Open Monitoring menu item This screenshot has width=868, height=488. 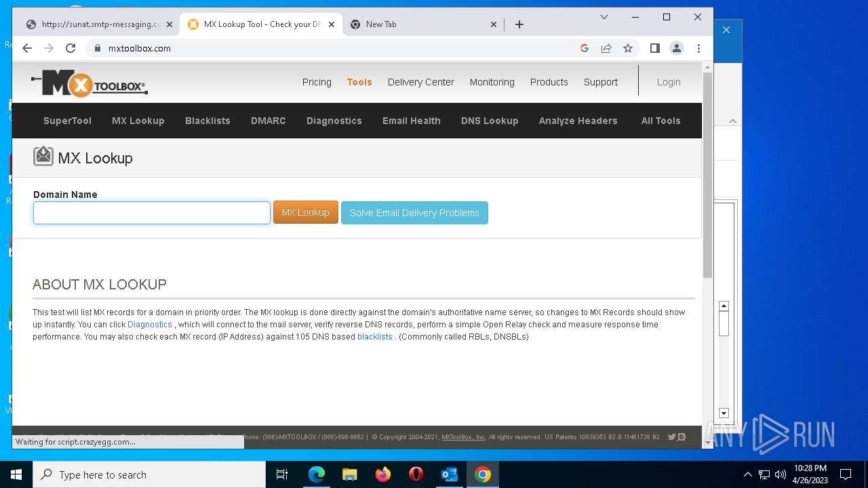coord(492,82)
